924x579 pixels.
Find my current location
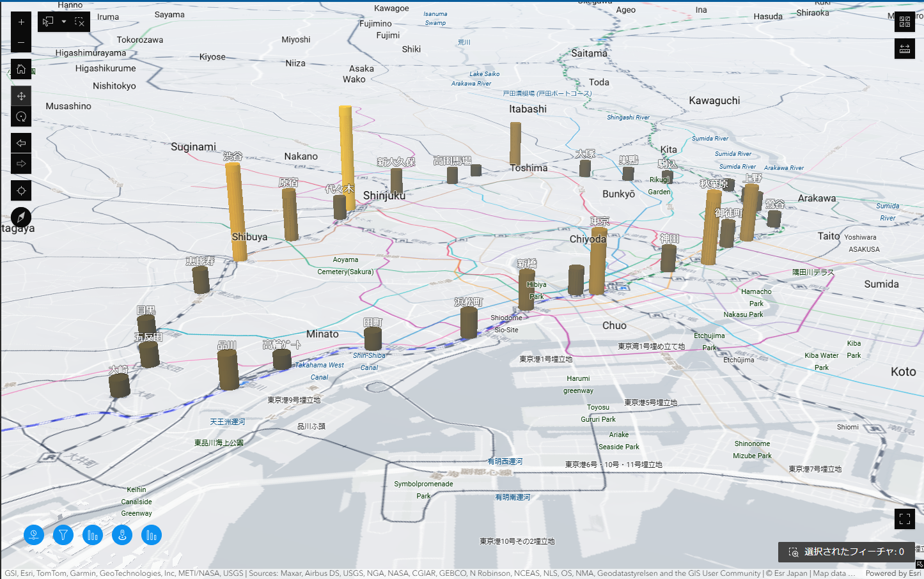pos(21,190)
